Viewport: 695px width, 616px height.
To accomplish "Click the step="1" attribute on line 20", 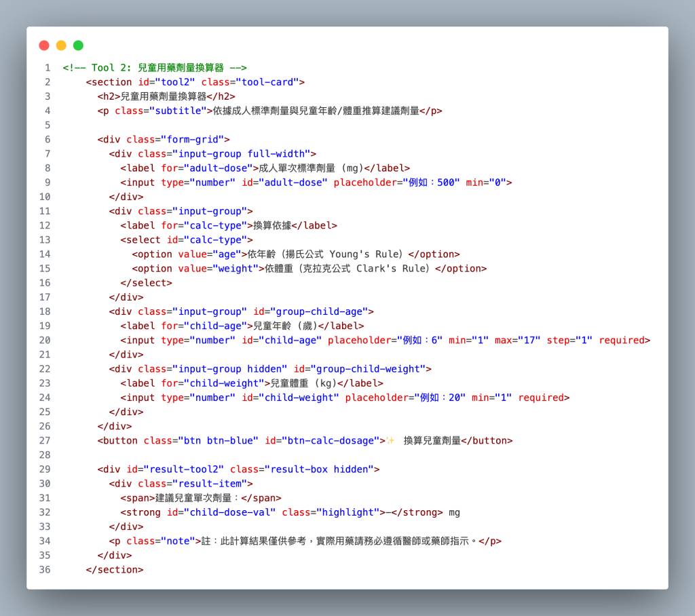I will (x=569, y=341).
